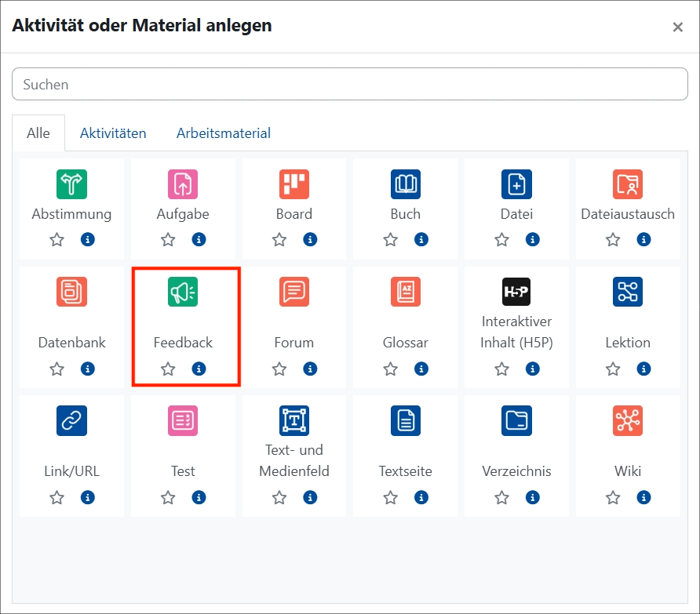Click the Interaktiver Inhalt (H5P) icon

coord(516,291)
